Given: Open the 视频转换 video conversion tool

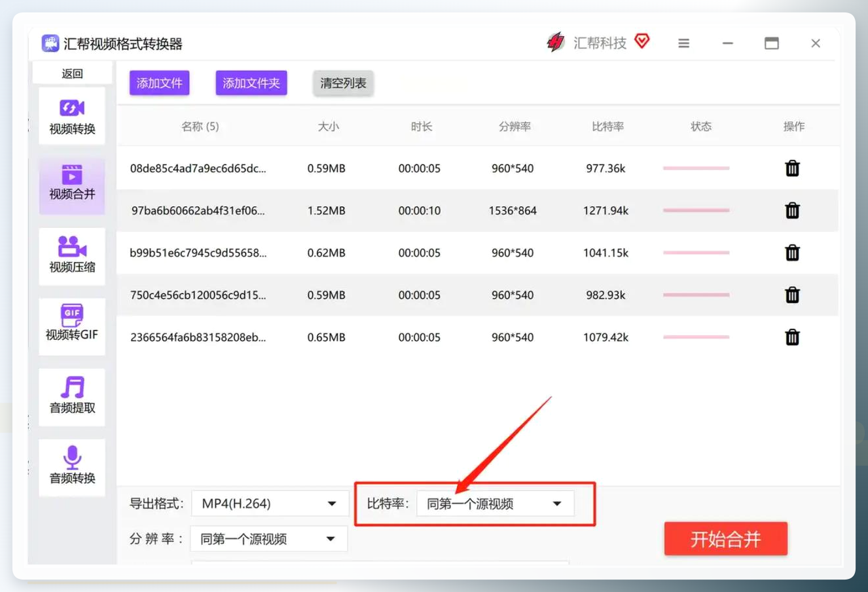Looking at the screenshot, I should tap(72, 116).
